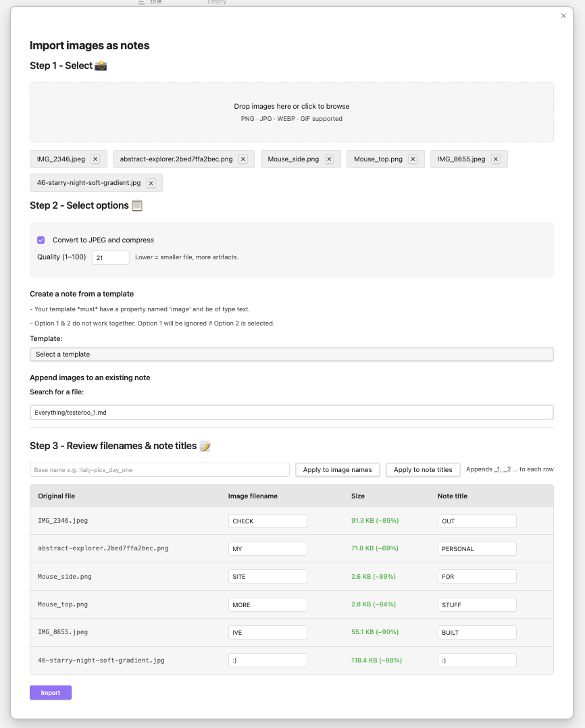Edit image filename field for 46-starry-night row

(x=268, y=660)
